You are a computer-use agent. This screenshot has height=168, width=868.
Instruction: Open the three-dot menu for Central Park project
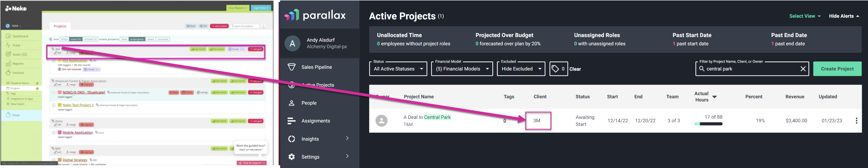click(x=856, y=121)
